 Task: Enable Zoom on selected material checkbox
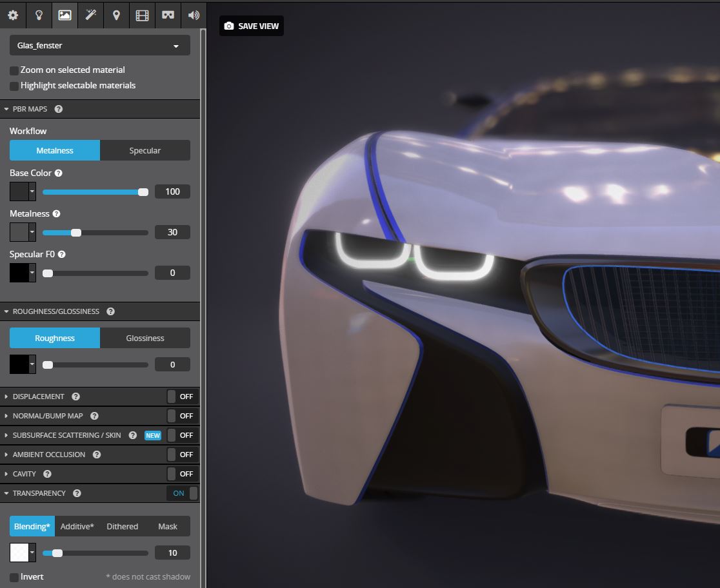14,70
